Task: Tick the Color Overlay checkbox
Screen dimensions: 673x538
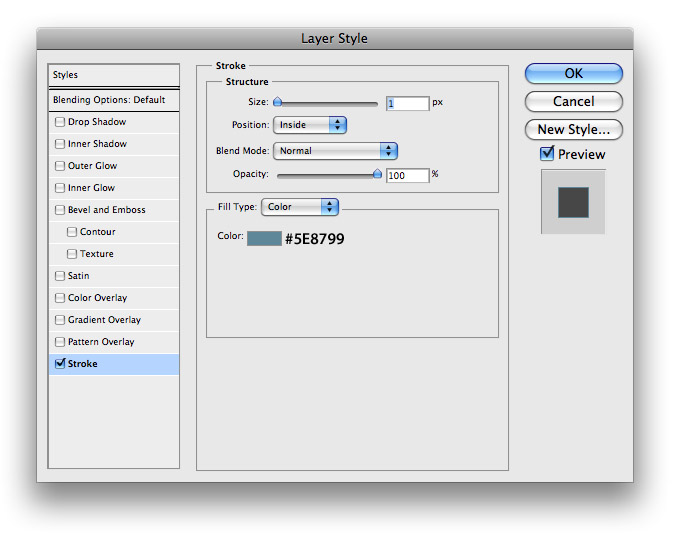Action: click(x=60, y=298)
